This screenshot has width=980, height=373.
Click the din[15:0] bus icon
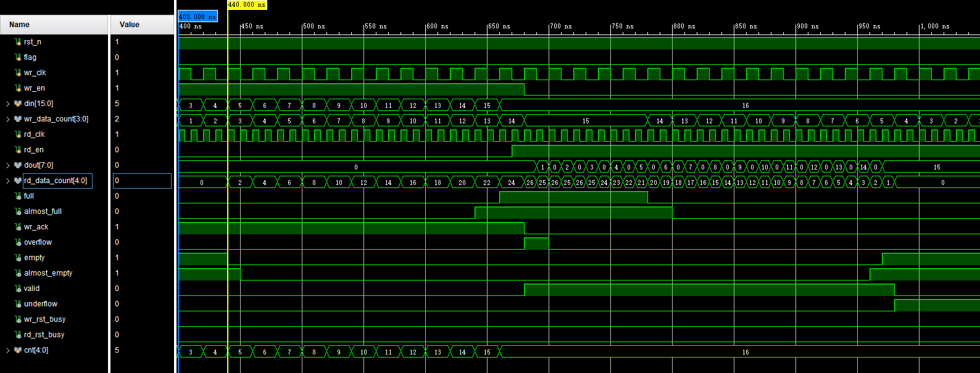click(x=18, y=104)
